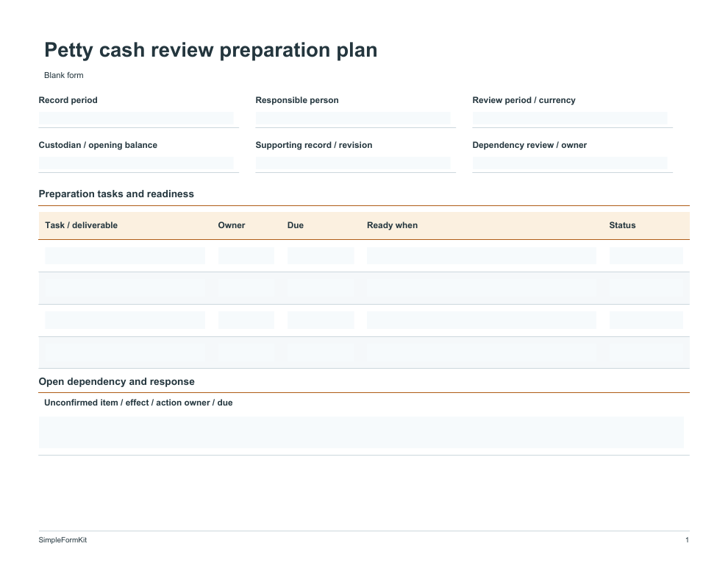The width and height of the screenshot is (728, 563).
Task: Click the Record period input field
Action: pyautogui.click(x=136, y=118)
